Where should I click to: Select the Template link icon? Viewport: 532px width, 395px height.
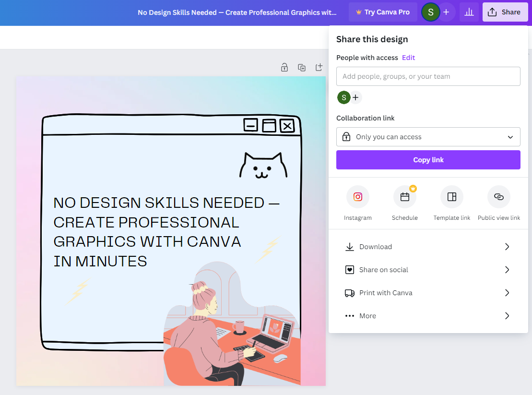click(451, 197)
